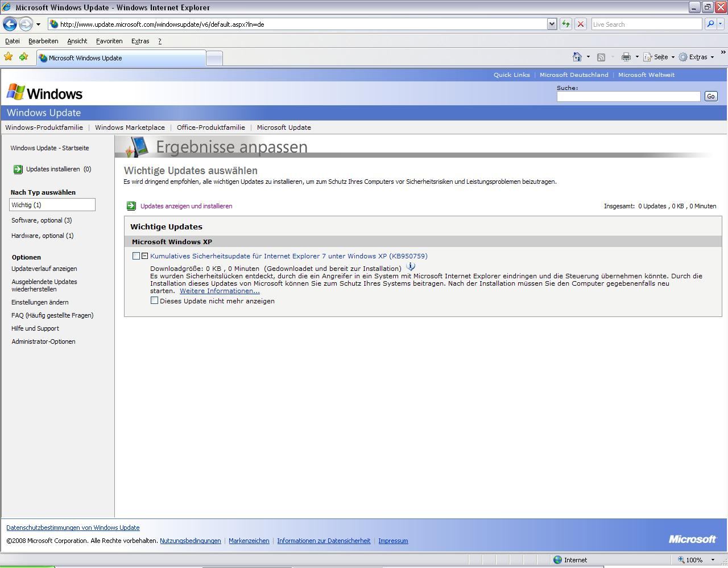Click the Print icon

click(x=626, y=57)
